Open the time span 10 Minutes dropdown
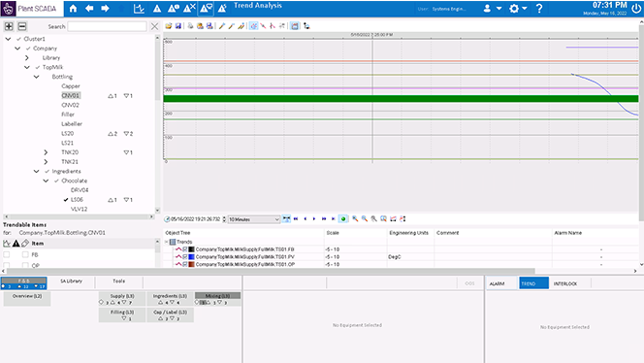The width and height of the screenshot is (644, 363). coord(254,219)
